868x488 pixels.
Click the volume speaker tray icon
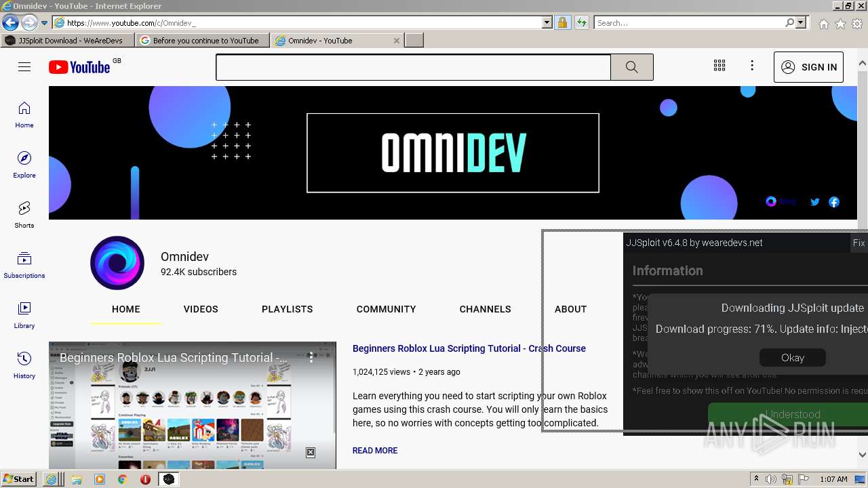[x=771, y=479]
